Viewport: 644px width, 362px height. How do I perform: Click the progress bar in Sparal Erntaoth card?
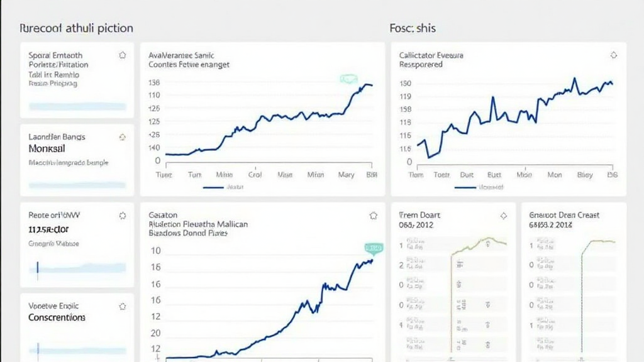click(x=77, y=106)
